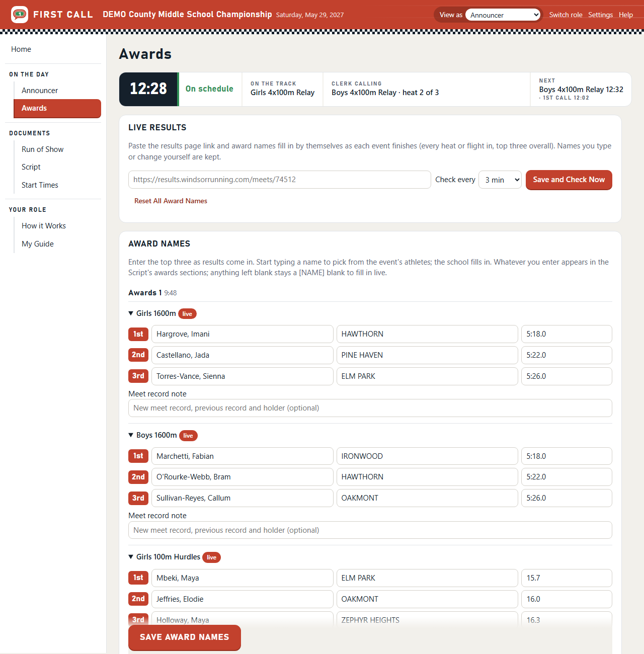
Task: Collapse the Girls 100m Hurdles section
Action: [164, 557]
